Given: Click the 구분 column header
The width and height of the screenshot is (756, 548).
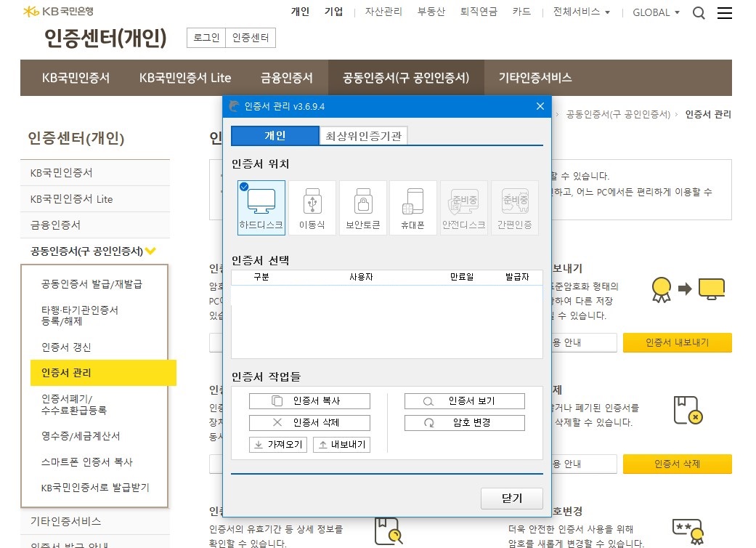Looking at the screenshot, I should point(261,277).
